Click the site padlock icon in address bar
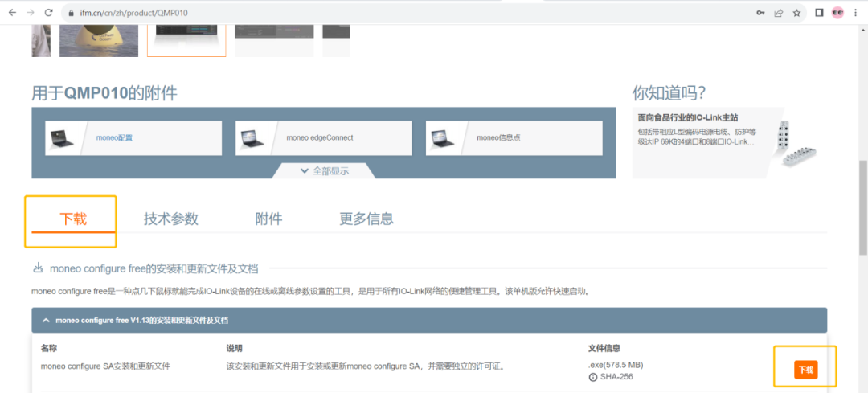The height and width of the screenshot is (393, 868). point(71,13)
